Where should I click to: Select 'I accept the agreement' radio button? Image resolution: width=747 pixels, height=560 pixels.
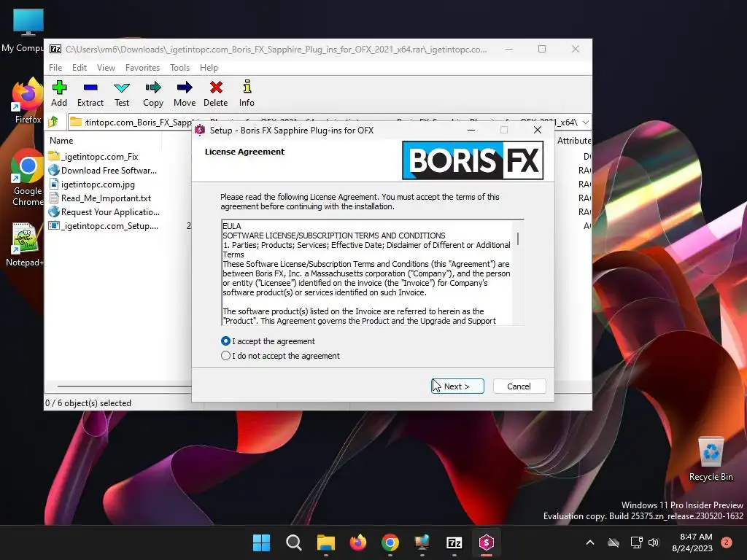click(226, 341)
